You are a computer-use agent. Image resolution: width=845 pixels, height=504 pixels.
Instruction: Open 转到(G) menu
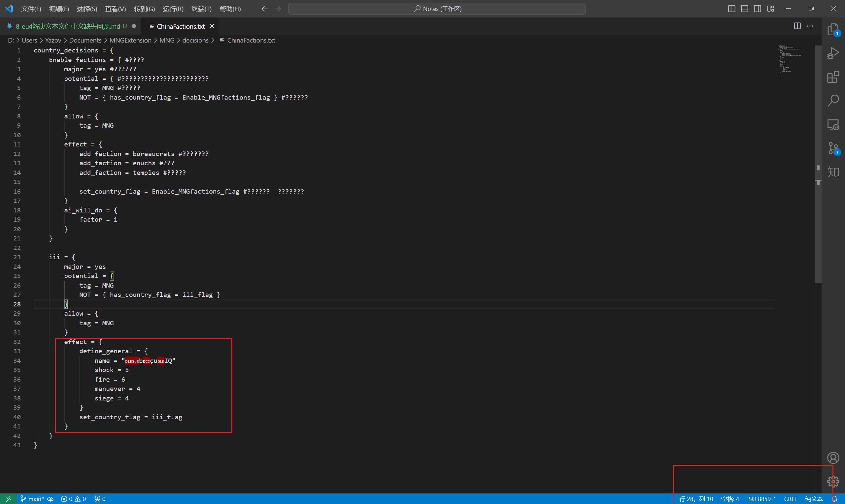[144, 9]
